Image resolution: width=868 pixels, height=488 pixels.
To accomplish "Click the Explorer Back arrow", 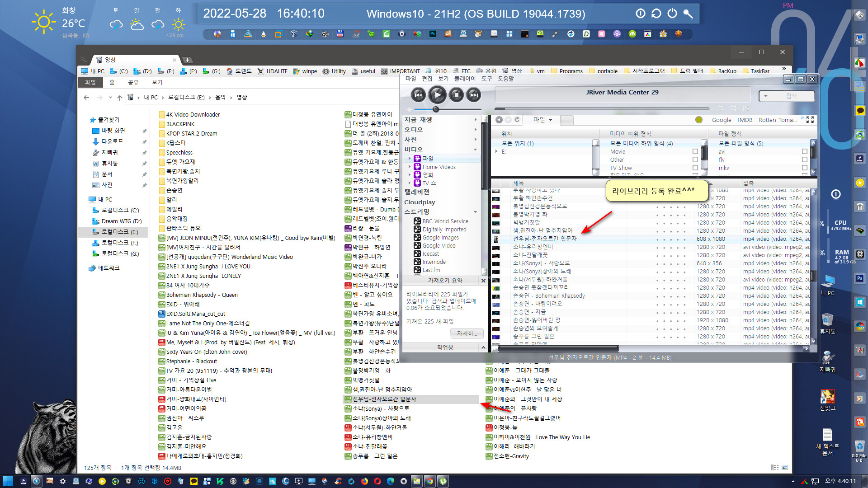I will [x=86, y=98].
